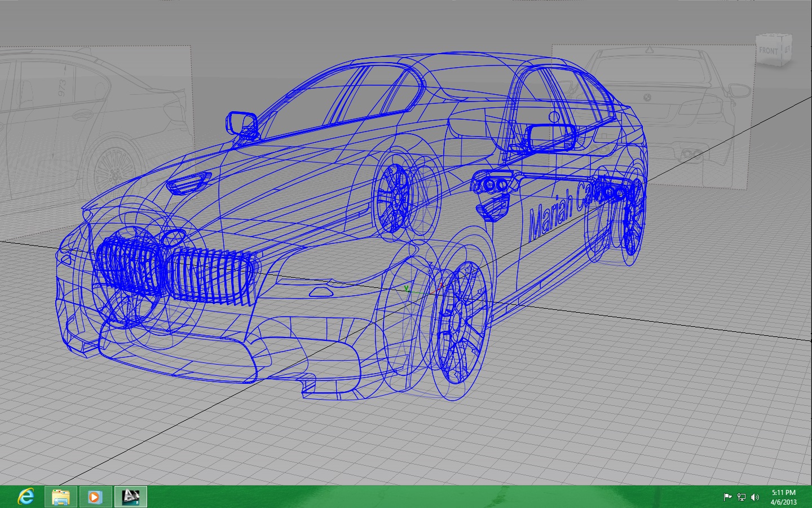Launch Windows Media Player from taskbar
The image size is (812, 508).
(94, 497)
